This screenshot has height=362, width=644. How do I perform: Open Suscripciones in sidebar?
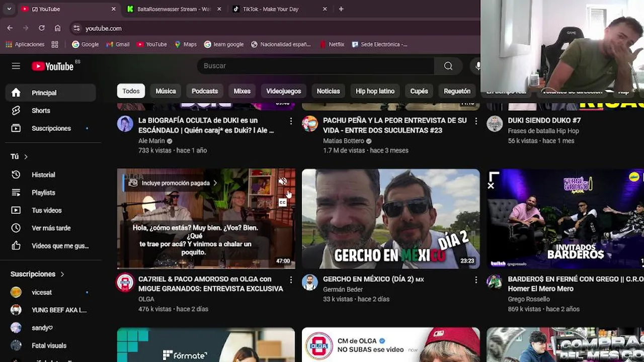[50, 128]
